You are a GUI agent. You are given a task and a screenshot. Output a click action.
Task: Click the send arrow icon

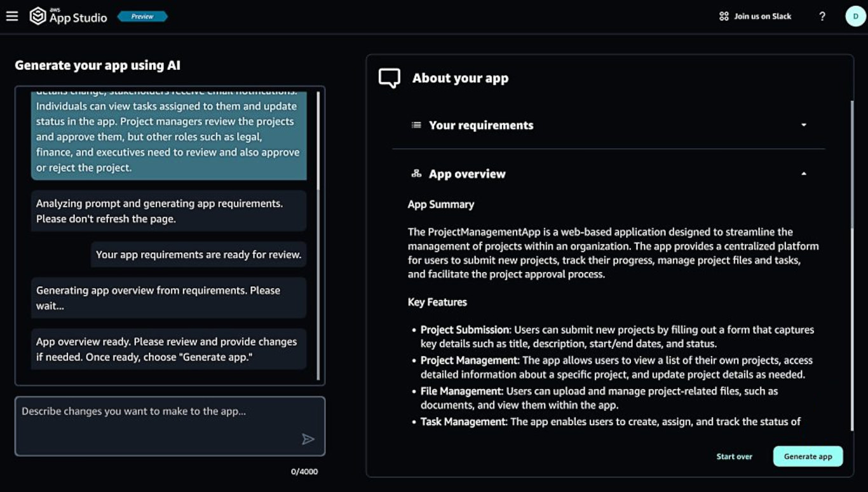click(x=308, y=439)
